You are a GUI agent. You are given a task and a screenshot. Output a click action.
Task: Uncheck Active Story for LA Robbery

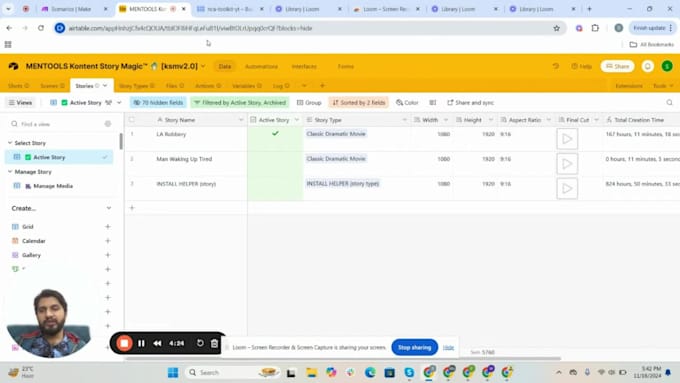pos(275,134)
